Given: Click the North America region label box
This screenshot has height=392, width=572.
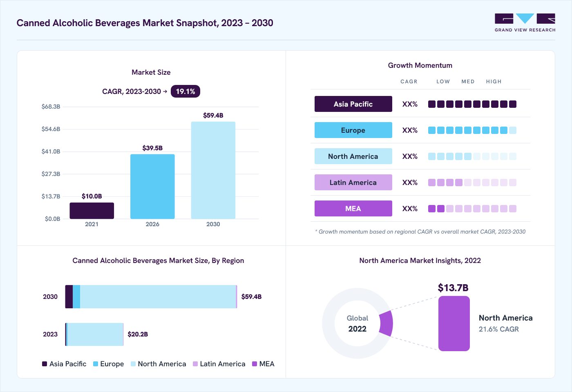Looking at the screenshot, I should coord(353,156).
